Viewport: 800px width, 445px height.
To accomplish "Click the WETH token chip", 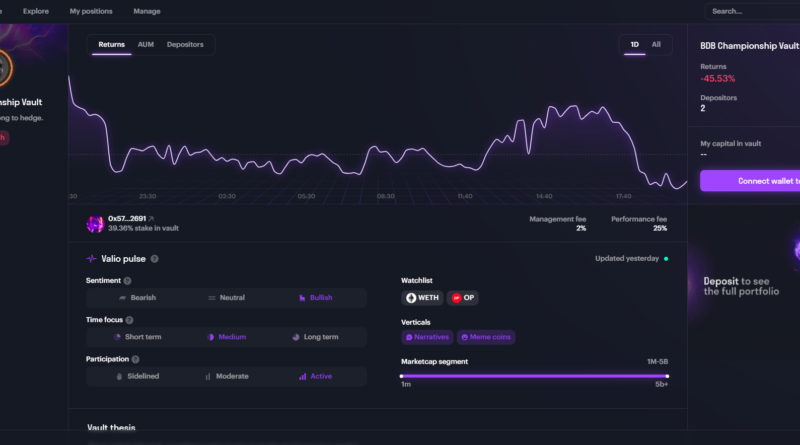I will point(422,298).
